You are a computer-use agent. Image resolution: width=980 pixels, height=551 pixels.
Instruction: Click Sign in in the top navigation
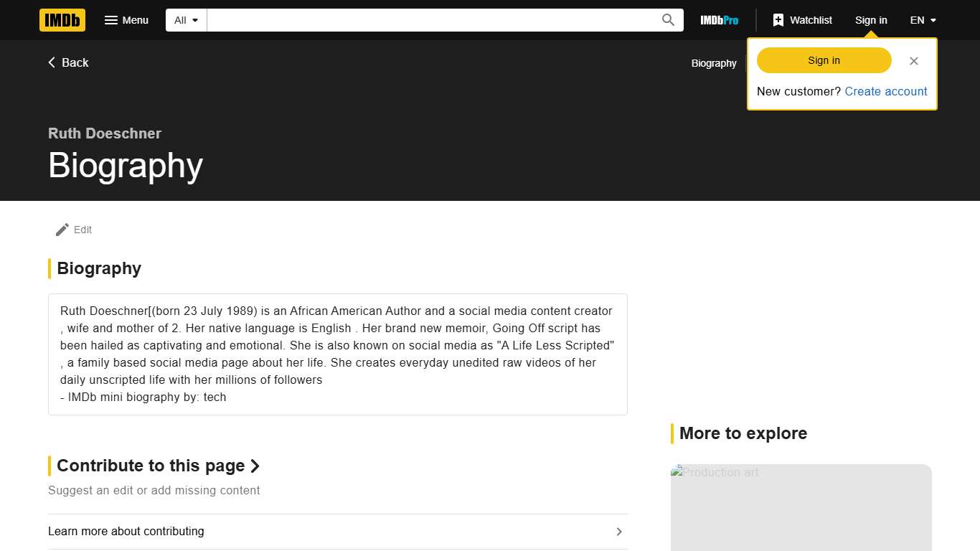[870, 20]
